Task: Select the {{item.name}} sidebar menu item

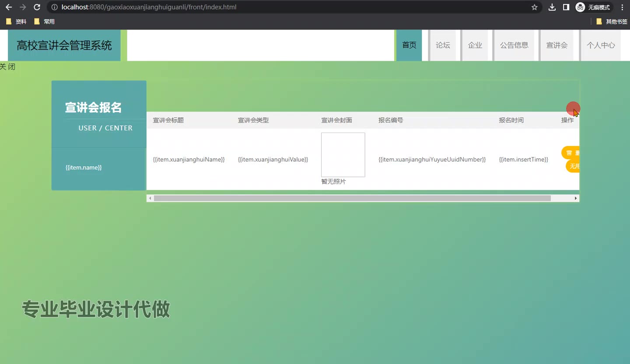Action: [84, 168]
